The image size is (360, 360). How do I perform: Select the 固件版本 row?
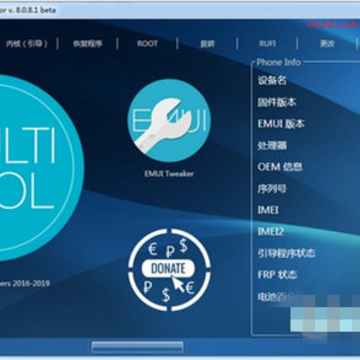pyautogui.click(x=277, y=102)
